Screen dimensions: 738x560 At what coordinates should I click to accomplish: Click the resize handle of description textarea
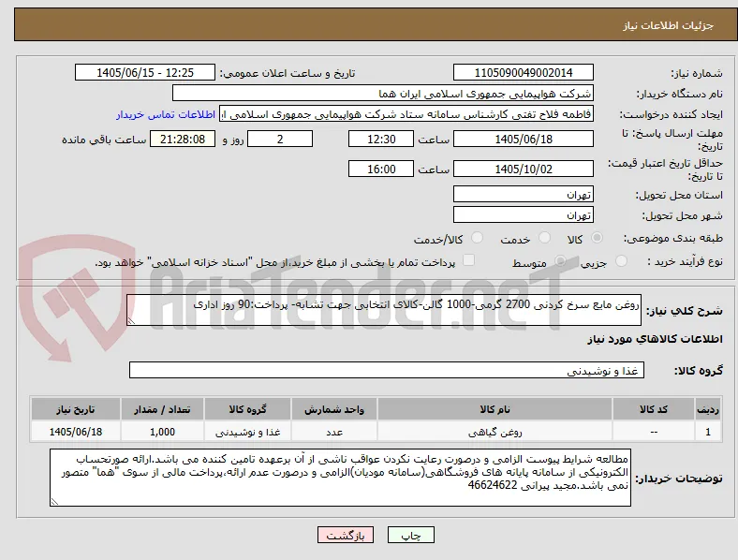131,321
